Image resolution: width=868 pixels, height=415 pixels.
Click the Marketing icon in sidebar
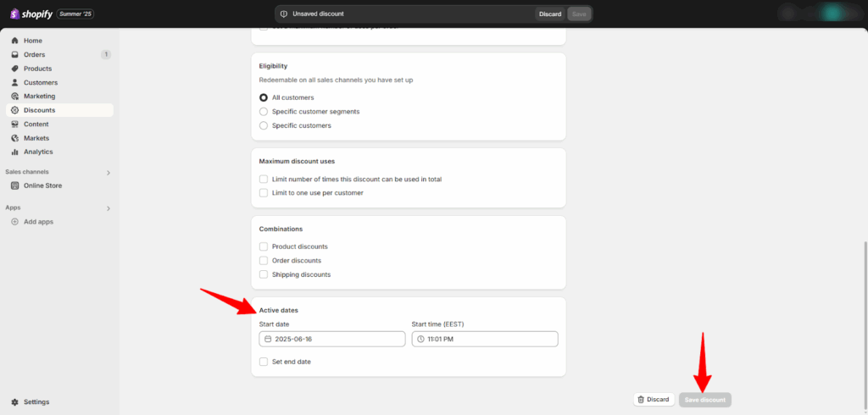pyautogui.click(x=15, y=97)
